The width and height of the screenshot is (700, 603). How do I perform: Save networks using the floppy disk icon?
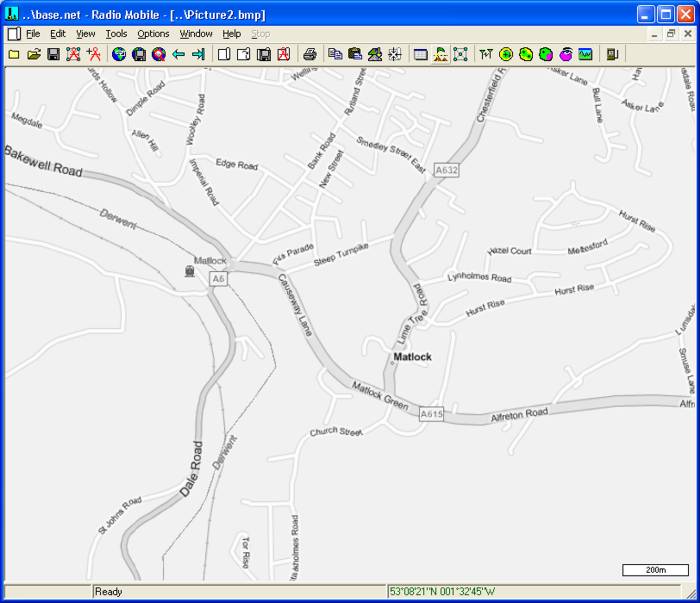click(x=54, y=54)
